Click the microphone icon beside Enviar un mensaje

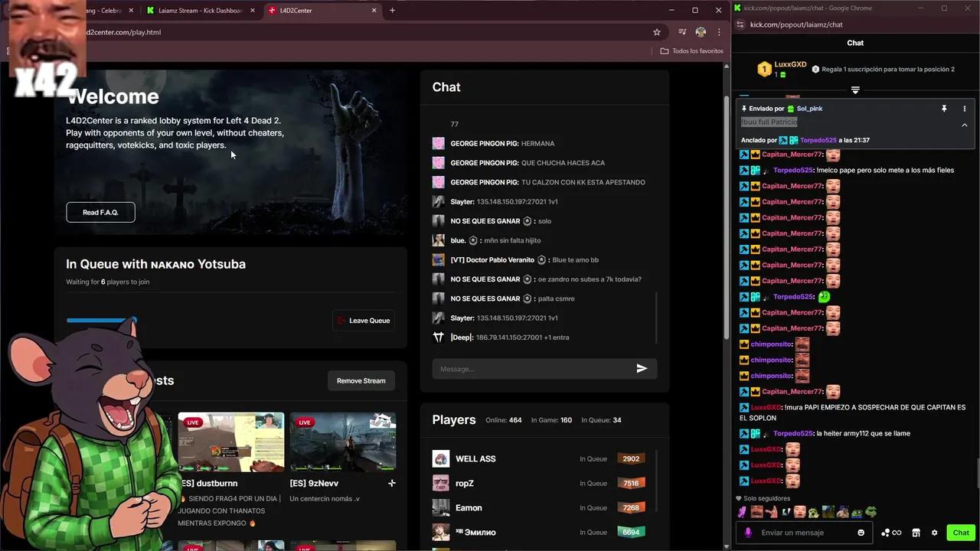pos(748,532)
